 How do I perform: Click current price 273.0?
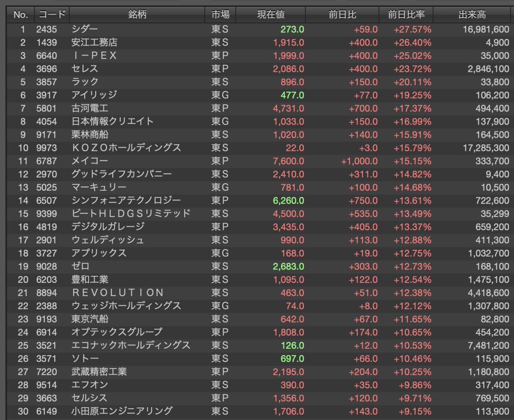pos(292,30)
